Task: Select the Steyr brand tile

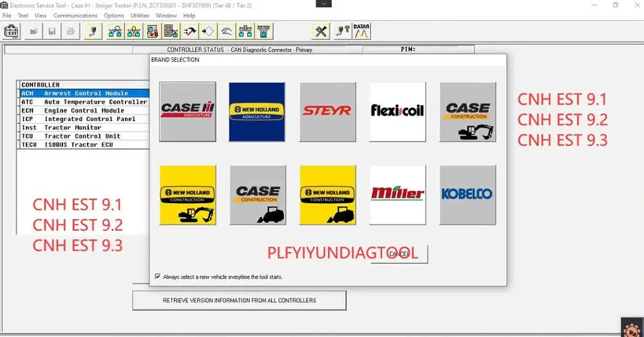Action: (328, 111)
